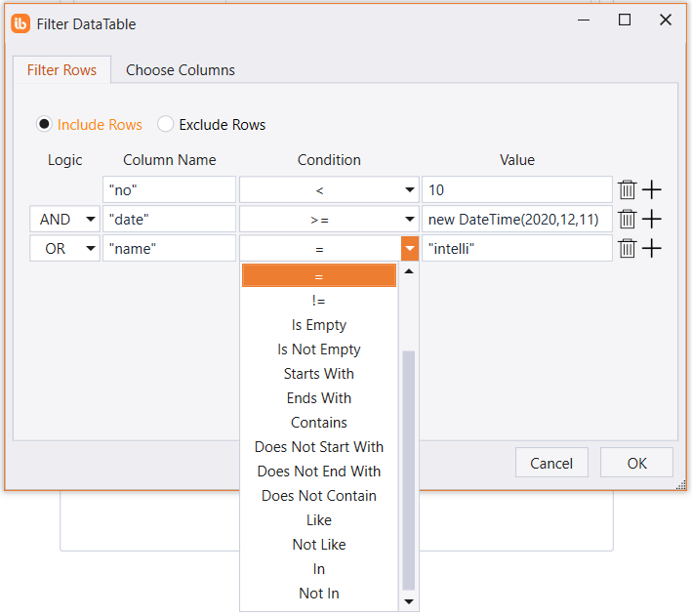Choose the != condition option
The height and width of the screenshot is (616, 692).
[318, 301]
